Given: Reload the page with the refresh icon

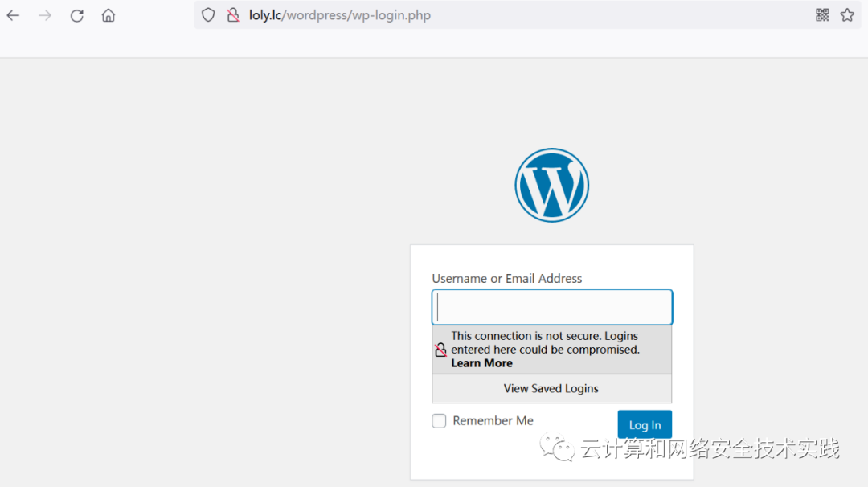Looking at the screenshot, I should click(x=77, y=15).
